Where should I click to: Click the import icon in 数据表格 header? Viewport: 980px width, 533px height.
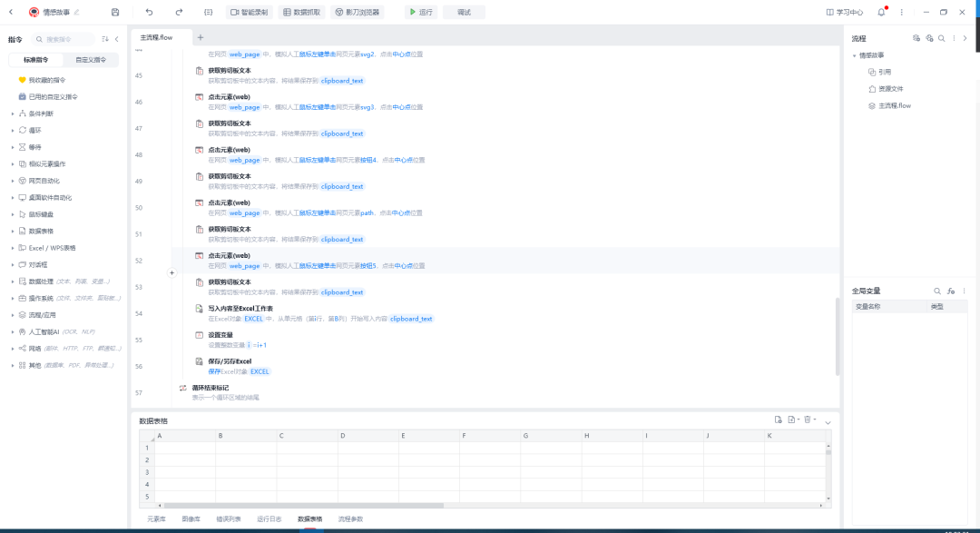(779, 419)
